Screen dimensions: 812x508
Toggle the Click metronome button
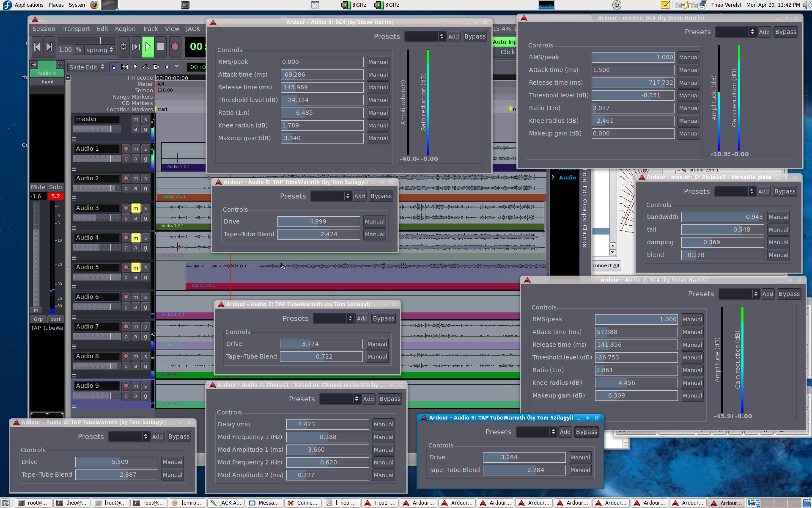coord(507,52)
